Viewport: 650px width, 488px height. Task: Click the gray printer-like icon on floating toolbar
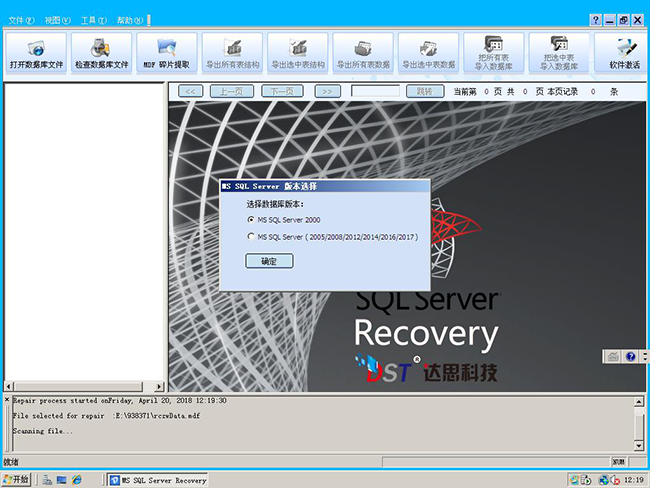click(x=613, y=356)
